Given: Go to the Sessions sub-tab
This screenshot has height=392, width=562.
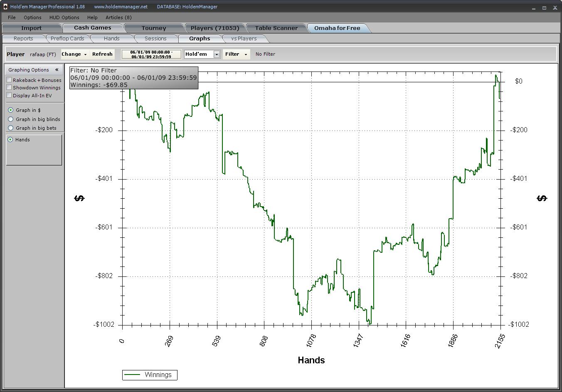Looking at the screenshot, I should (155, 38).
